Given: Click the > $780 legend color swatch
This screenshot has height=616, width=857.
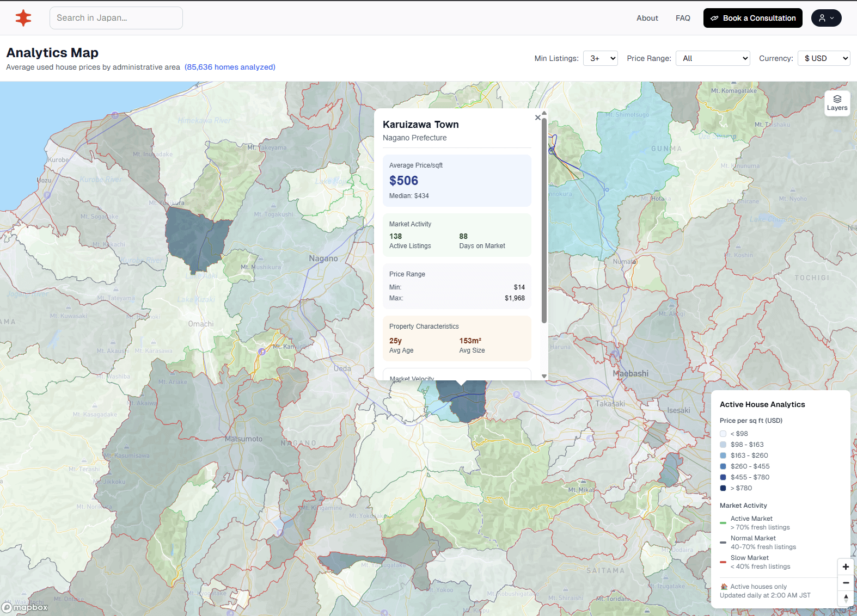Looking at the screenshot, I should pyautogui.click(x=723, y=488).
